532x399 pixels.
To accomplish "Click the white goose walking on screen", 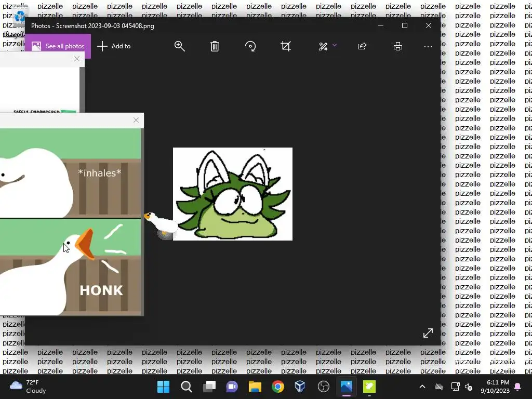I will pos(161,223).
